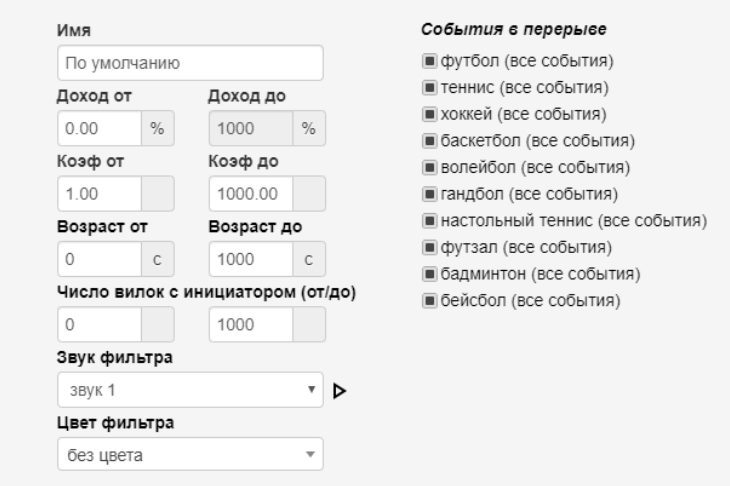
Task: Open the Цвет фильтра dropdown
Action: pos(190,454)
